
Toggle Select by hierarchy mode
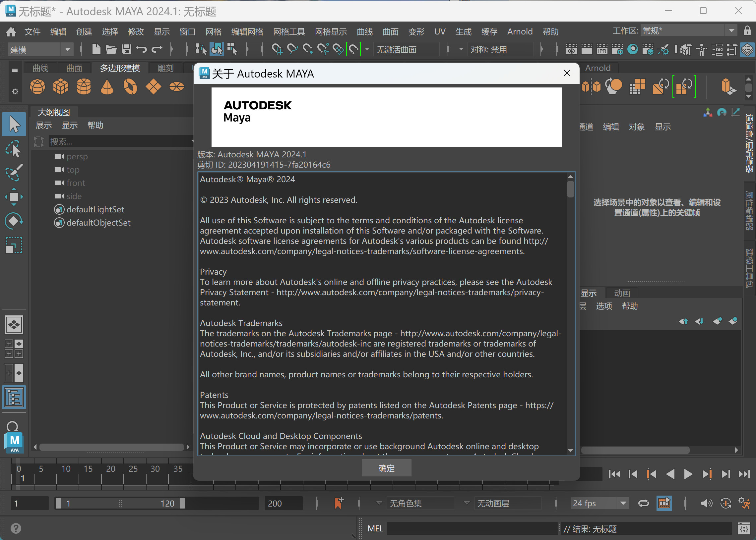pos(201,50)
